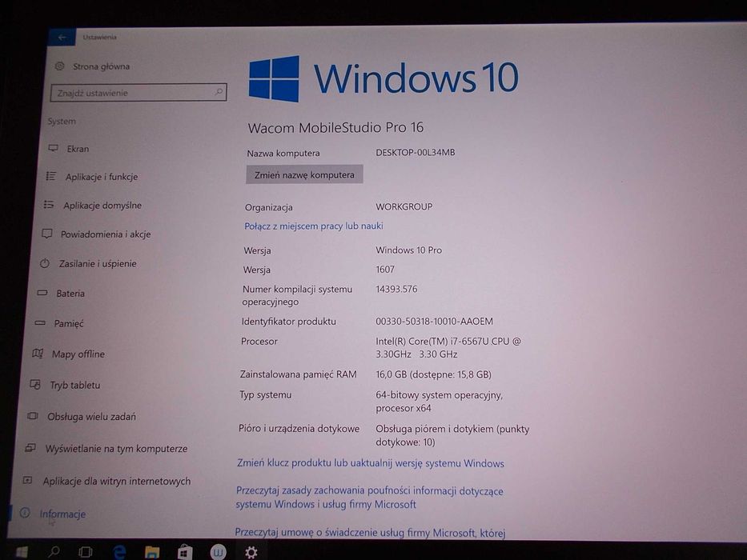The width and height of the screenshot is (747, 560).
Task: Click the Obsługa piórem i dotykiem value
Action: tap(452, 435)
